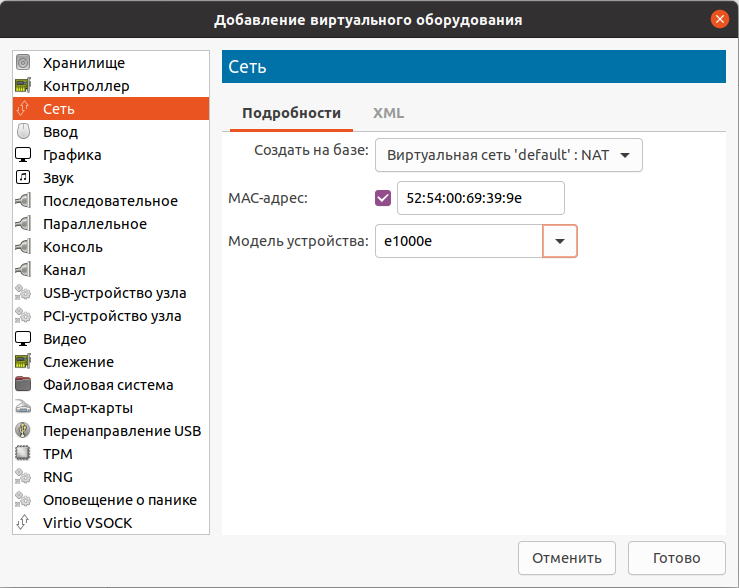Click the Канал port icon

pyautogui.click(x=23, y=270)
